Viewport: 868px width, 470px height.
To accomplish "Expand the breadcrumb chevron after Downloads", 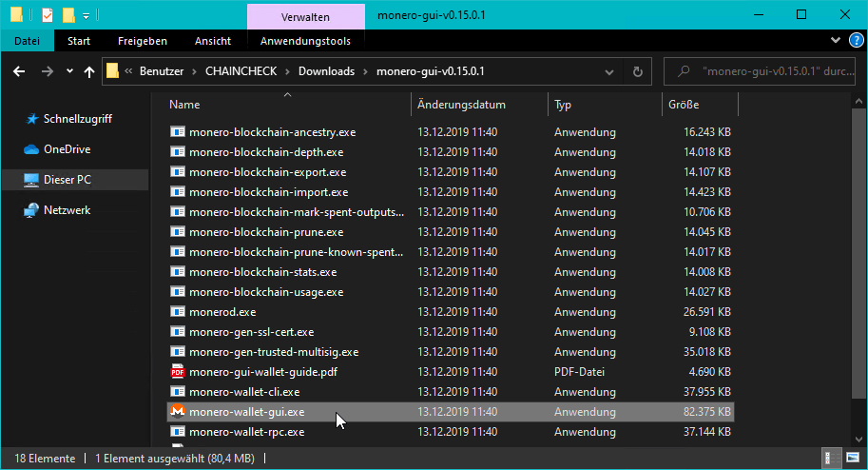I will point(365,71).
